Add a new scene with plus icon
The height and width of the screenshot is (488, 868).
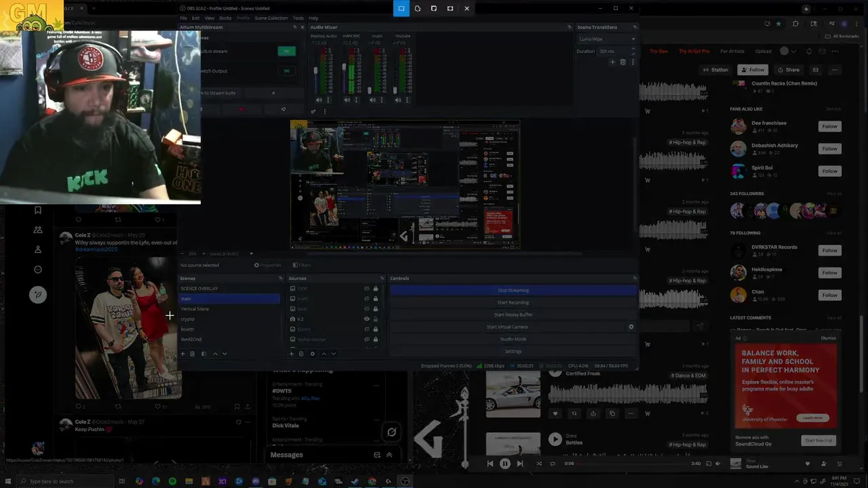click(182, 354)
